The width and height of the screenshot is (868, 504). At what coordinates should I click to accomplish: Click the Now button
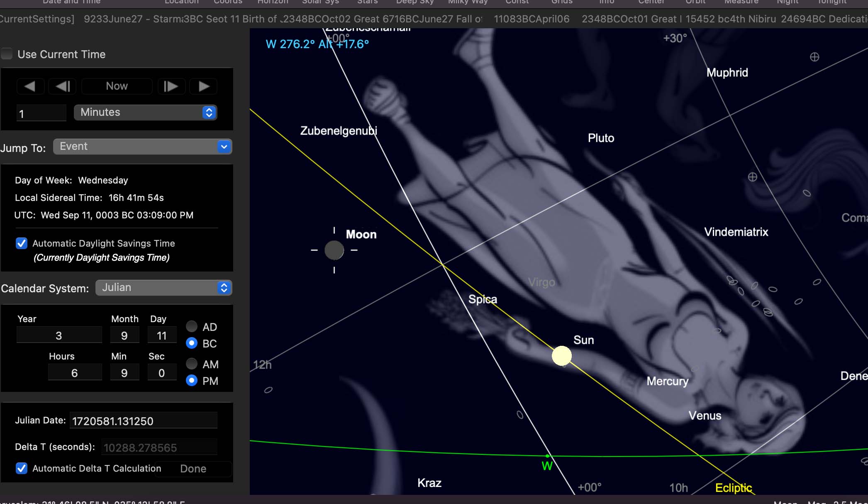(x=117, y=86)
